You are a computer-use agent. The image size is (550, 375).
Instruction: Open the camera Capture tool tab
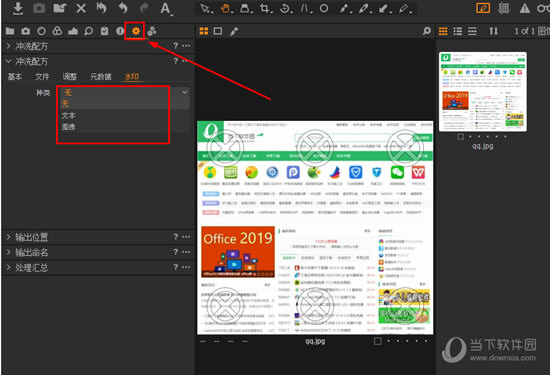[26, 31]
